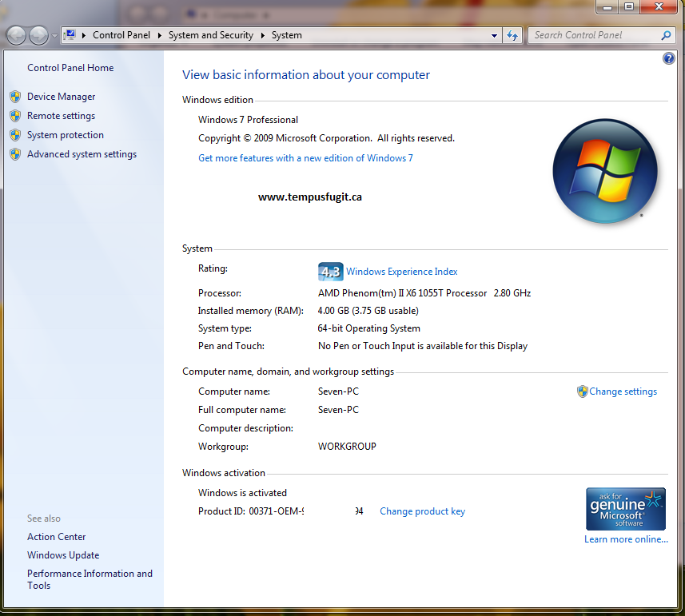Viewport: 685px width, 616px height.
Task: Open the Learn more online link
Action: [x=626, y=539]
